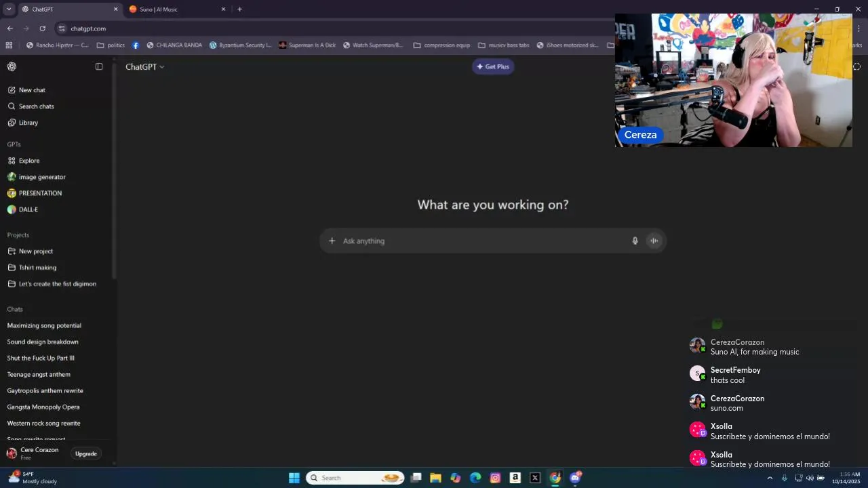Open Task View on the taskbar
Image resolution: width=868 pixels, height=488 pixels.
(416, 478)
